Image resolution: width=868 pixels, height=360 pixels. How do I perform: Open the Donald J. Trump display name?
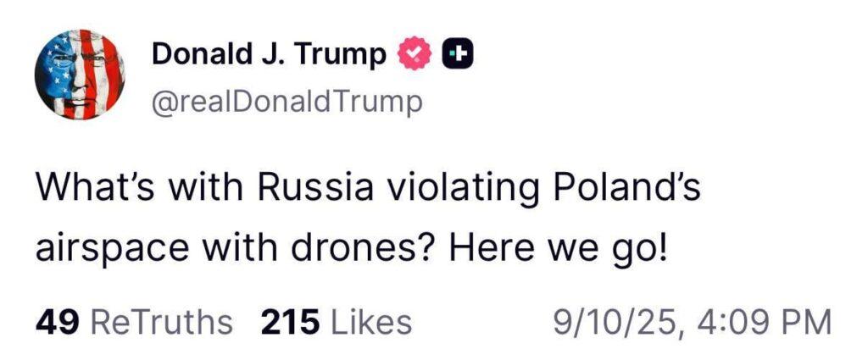pos(268,55)
